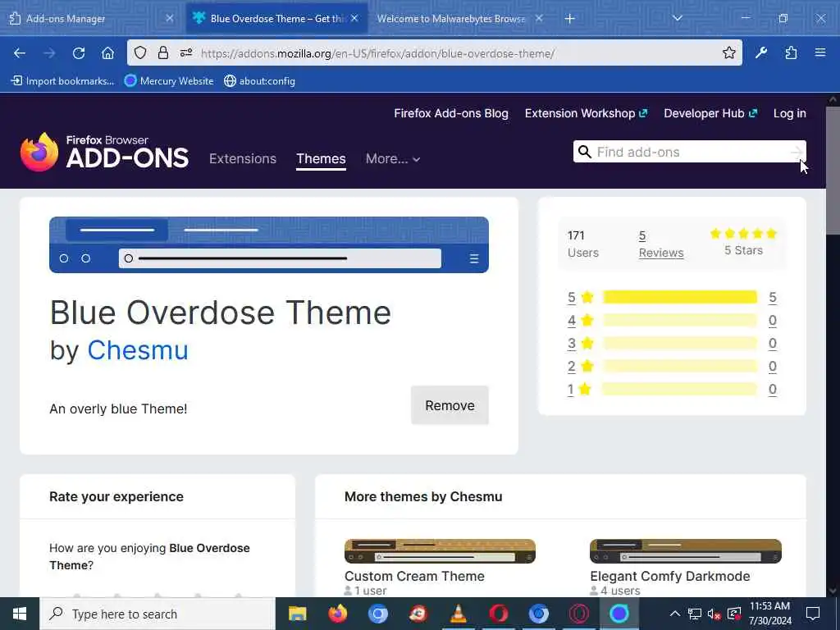Image resolution: width=840 pixels, height=630 pixels.
Task: Show hidden system tray icons
Action: tap(675, 614)
